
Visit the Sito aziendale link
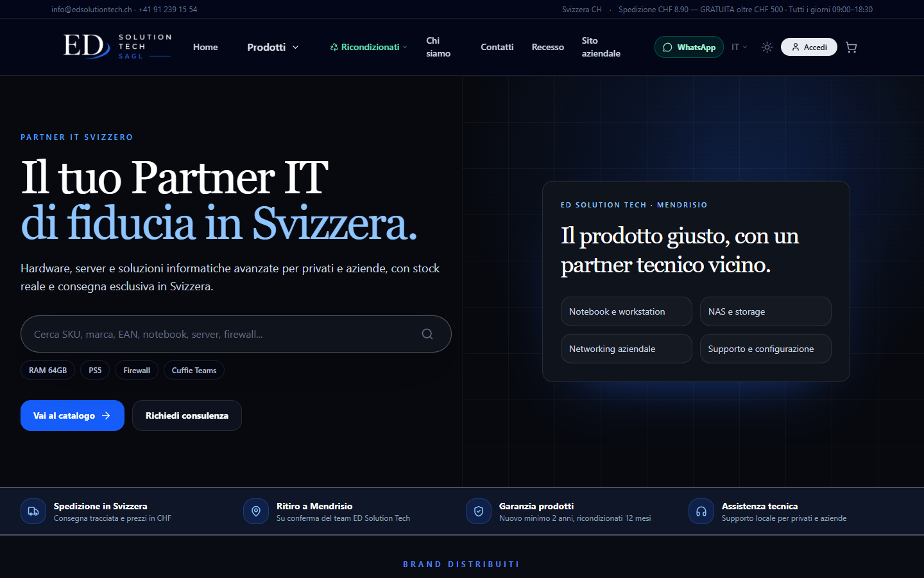click(601, 47)
